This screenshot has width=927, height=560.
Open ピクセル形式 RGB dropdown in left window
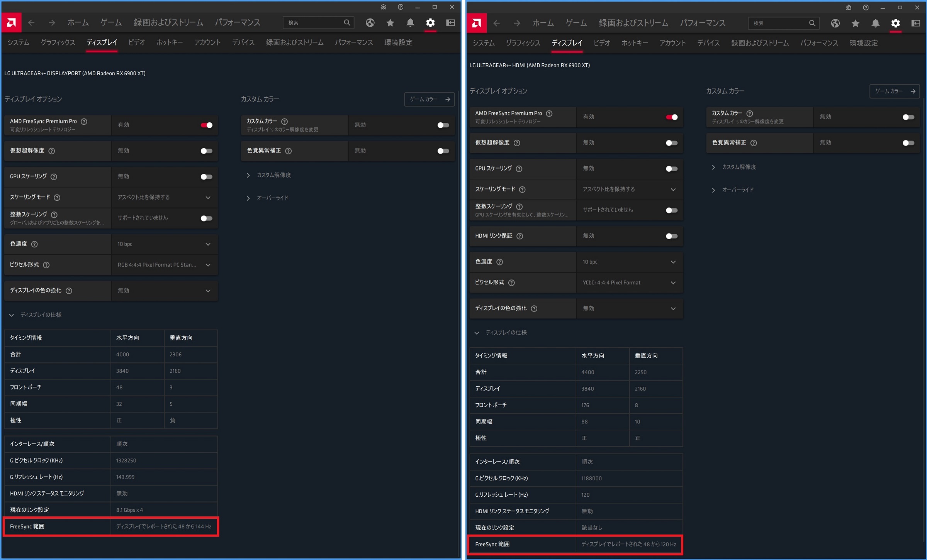(165, 265)
